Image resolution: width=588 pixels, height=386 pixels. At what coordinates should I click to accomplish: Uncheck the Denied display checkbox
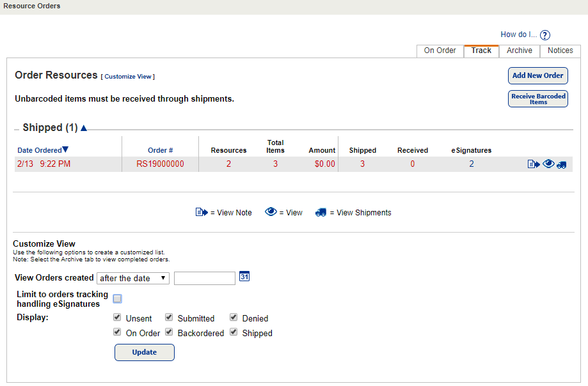(x=234, y=318)
